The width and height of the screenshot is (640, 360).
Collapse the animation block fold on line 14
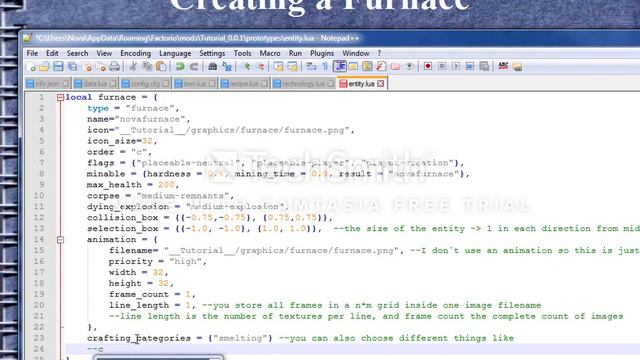click(60, 240)
